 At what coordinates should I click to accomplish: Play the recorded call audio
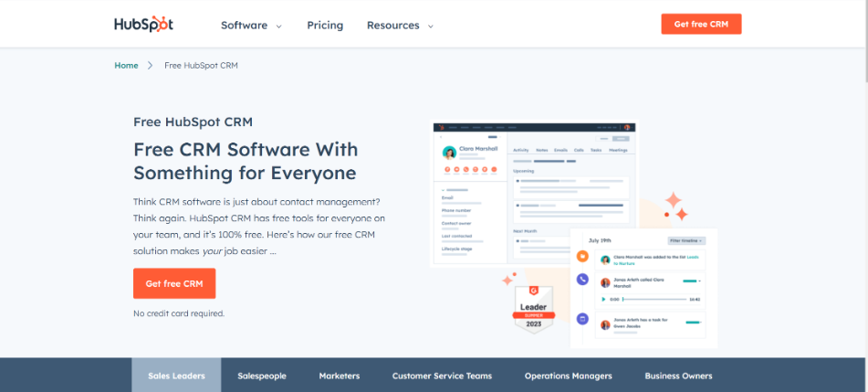point(603,300)
